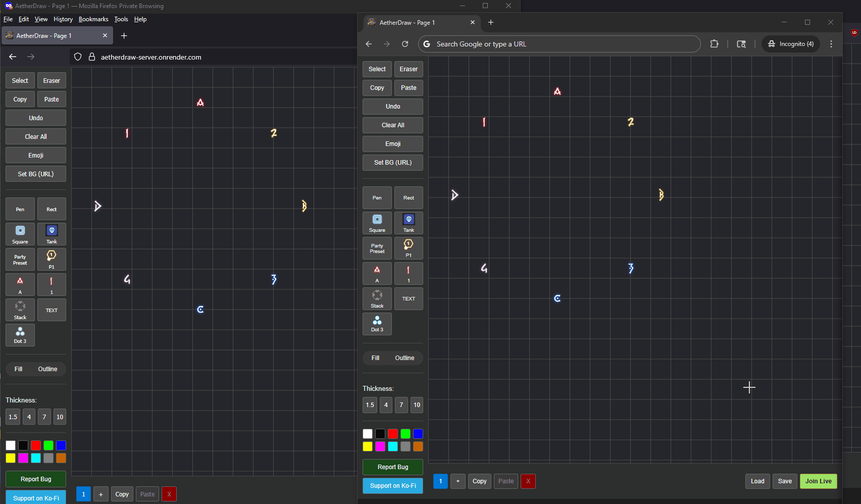Toggle Fill mode in the Firefox window
The height and width of the screenshot is (504, 861).
18,369
